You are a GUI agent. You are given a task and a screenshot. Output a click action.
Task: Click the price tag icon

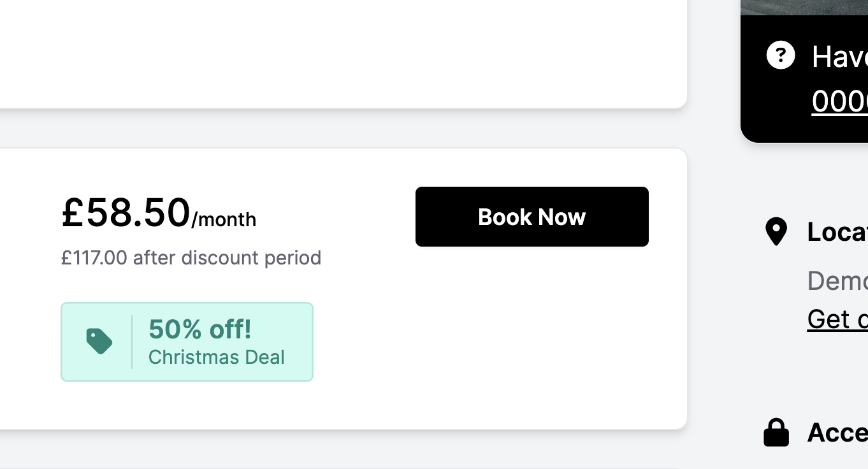pyautogui.click(x=99, y=342)
